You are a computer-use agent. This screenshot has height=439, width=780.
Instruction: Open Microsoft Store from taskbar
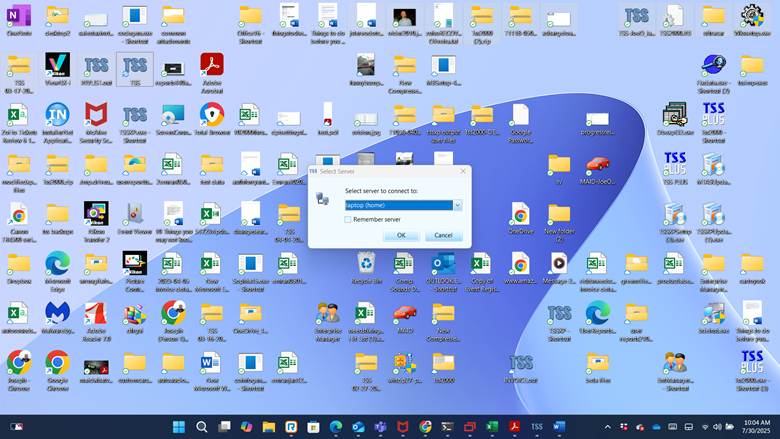tap(313, 427)
